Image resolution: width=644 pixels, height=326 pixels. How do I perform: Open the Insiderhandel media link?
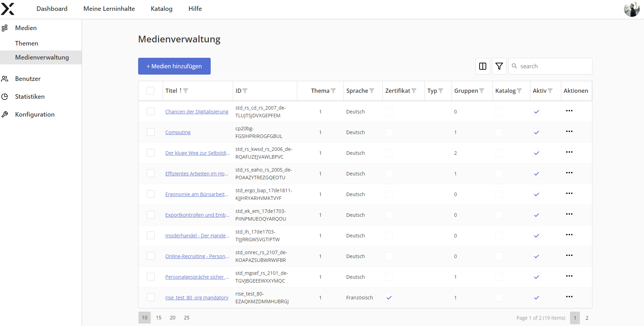pyautogui.click(x=197, y=236)
